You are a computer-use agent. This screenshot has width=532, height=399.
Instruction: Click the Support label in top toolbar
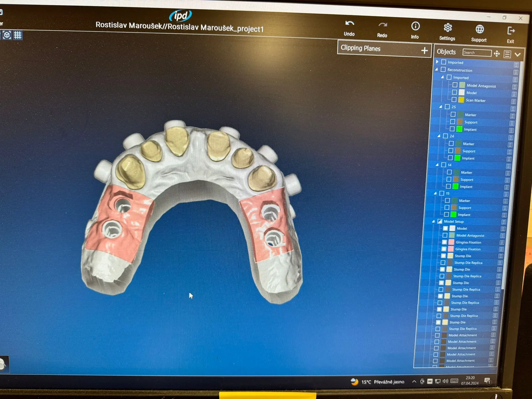pyautogui.click(x=479, y=40)
